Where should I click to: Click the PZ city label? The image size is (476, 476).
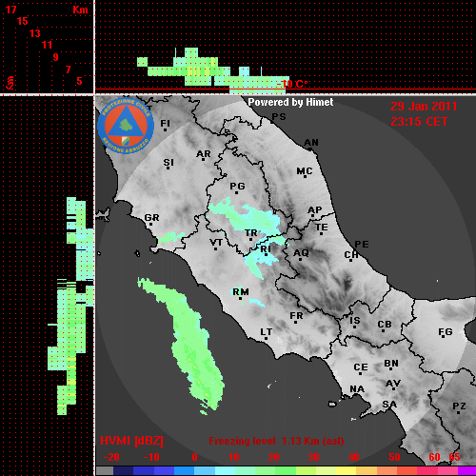pos(459,407)
